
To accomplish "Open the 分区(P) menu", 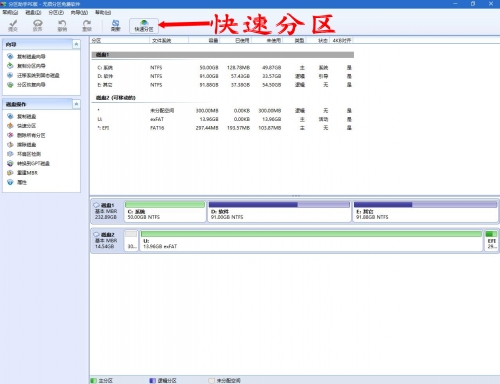I will [56, 12].
